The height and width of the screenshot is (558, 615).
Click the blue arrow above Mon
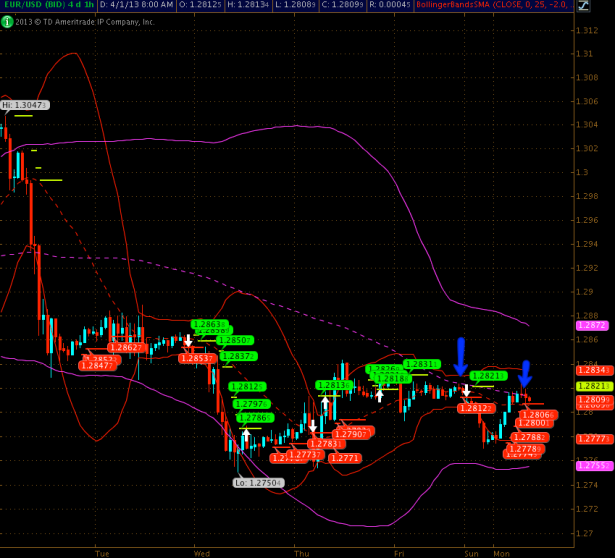(x=525, y=373)
